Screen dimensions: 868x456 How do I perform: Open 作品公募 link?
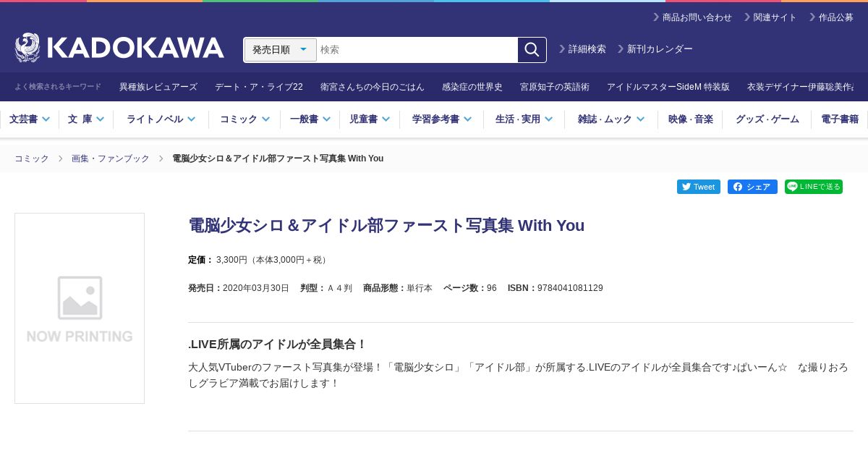832,17
